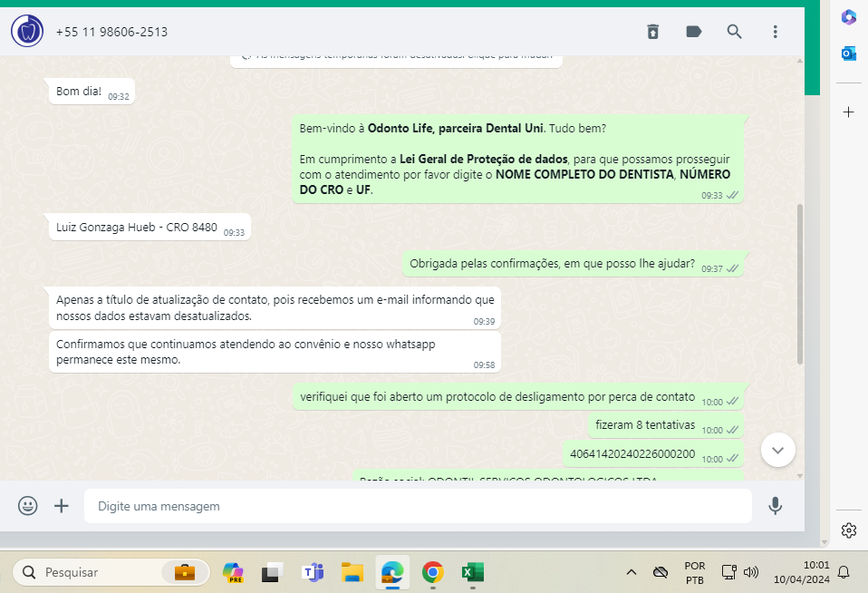
Task: Open the network tray icon
Action: (x=729, y=572)
